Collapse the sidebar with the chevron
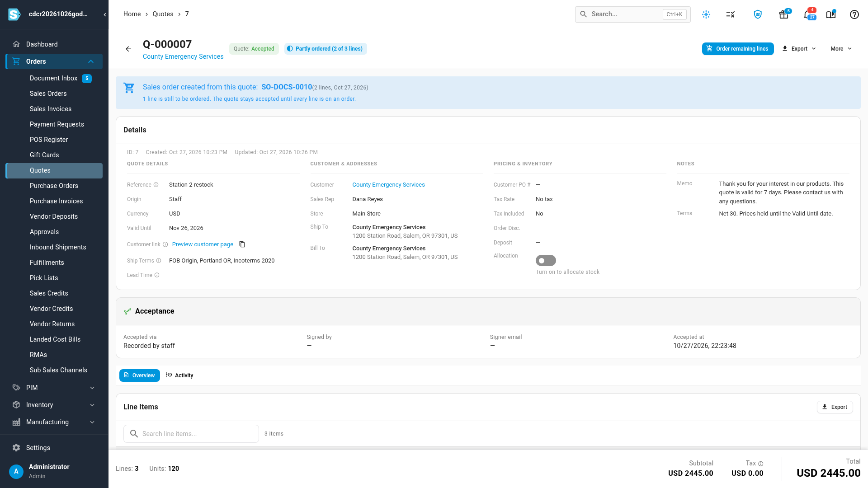868x488 pixels. (105, 14)
